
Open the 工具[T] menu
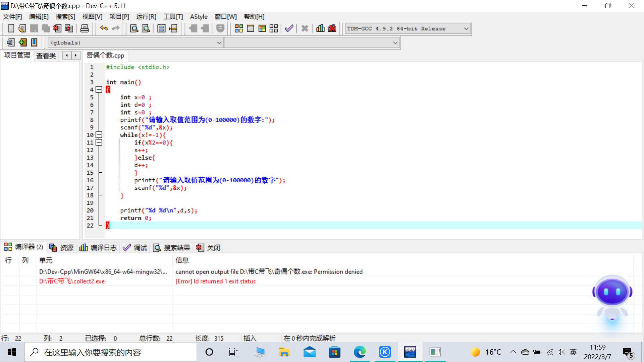173,17
